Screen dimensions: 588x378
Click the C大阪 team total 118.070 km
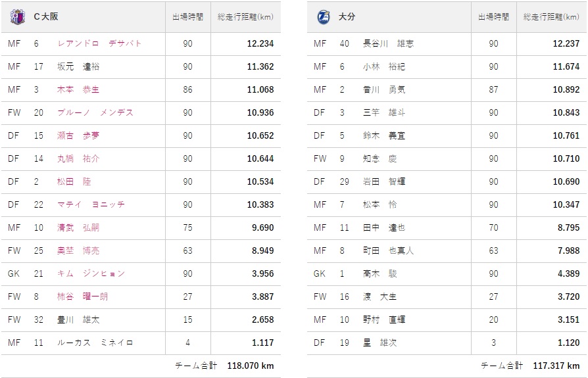click(x=250, y=366)
